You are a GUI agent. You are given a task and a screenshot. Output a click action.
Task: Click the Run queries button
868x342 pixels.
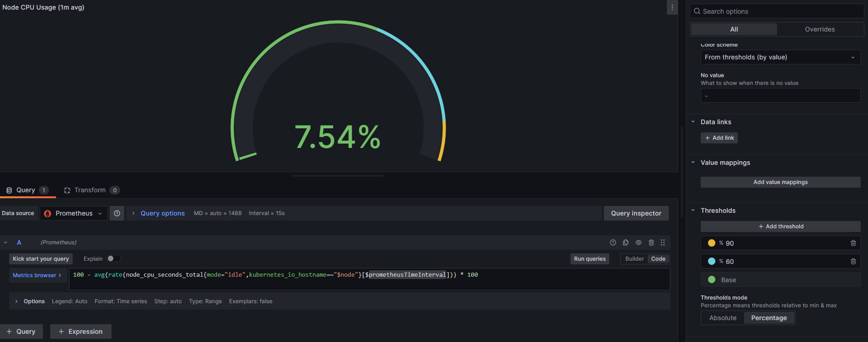click(x=590, y=259)
